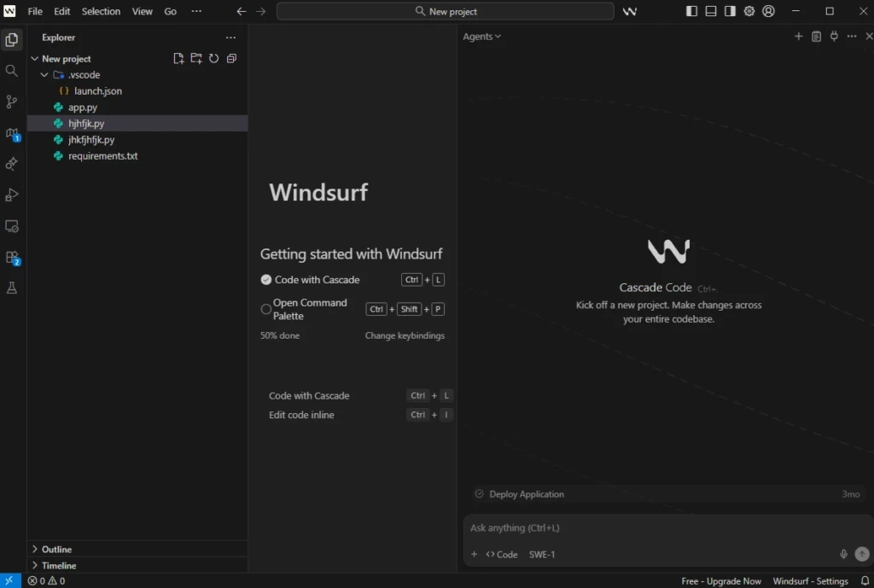The width and height of the screenshot is (874, 588).
Task: Open the plug icon in Cascade panel
Action: [834, 36]
